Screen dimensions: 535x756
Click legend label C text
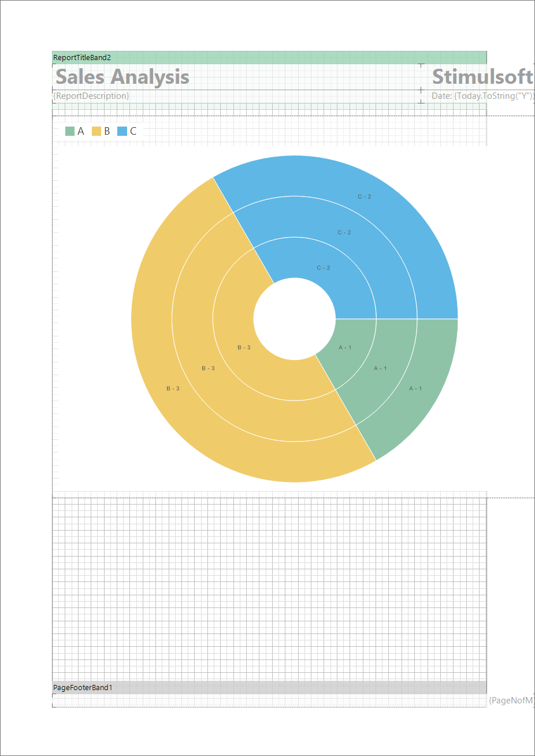133,131
